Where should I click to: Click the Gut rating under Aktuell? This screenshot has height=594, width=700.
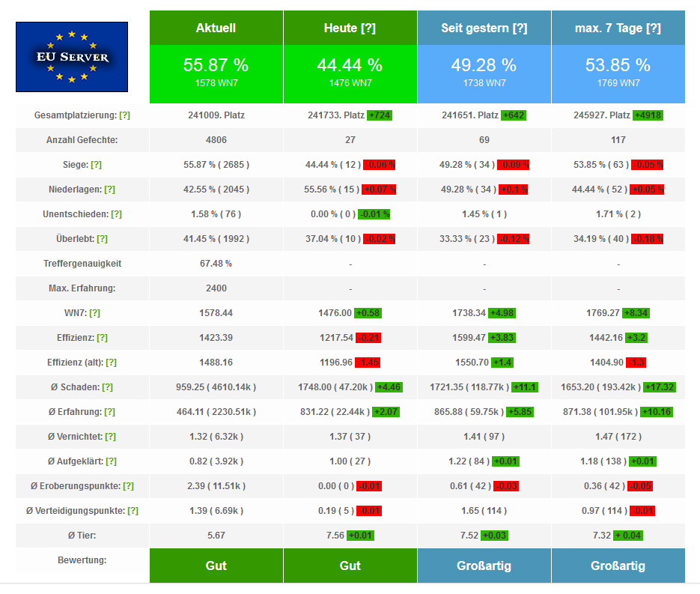point(216,566)
